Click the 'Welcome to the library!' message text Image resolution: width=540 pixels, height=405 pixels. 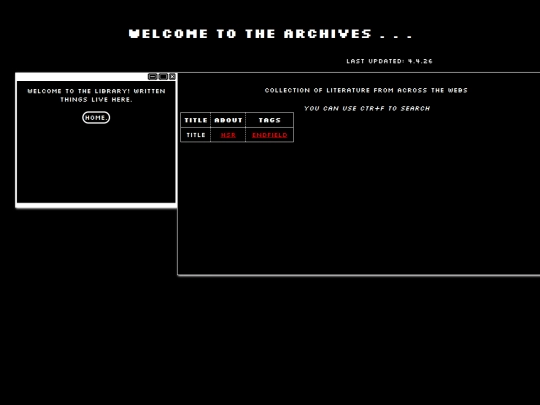click(96, 95)
